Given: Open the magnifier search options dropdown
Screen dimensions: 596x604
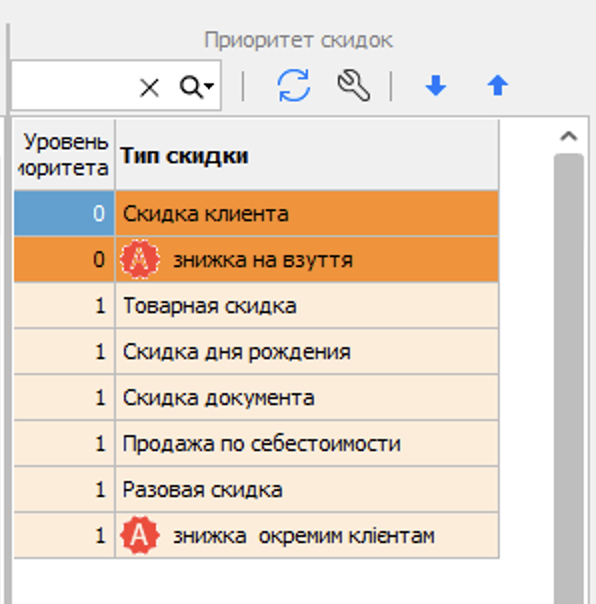Looking at the screenshot, I should coord(196,86).
